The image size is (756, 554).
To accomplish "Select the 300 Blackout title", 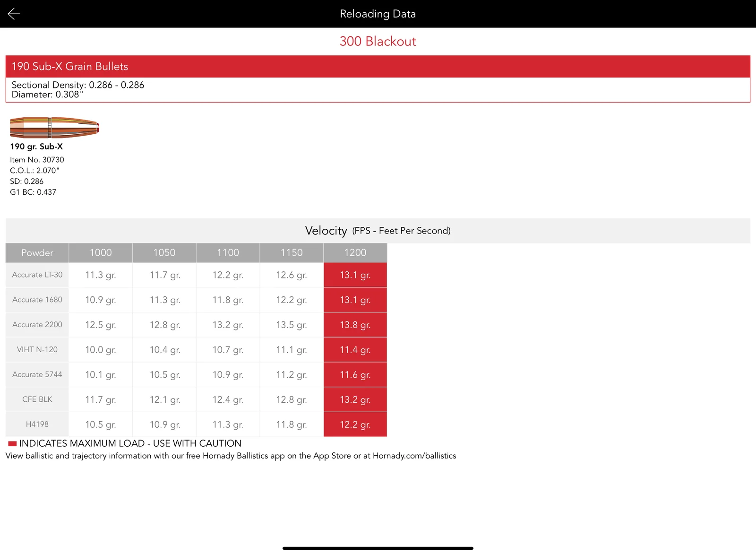I will tap(378, 41).
